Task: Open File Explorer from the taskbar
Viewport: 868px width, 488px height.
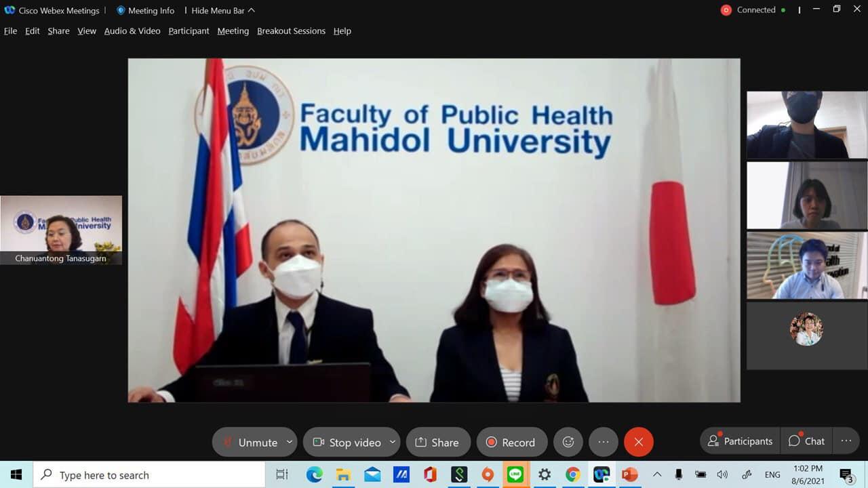Action: [343, 474]
